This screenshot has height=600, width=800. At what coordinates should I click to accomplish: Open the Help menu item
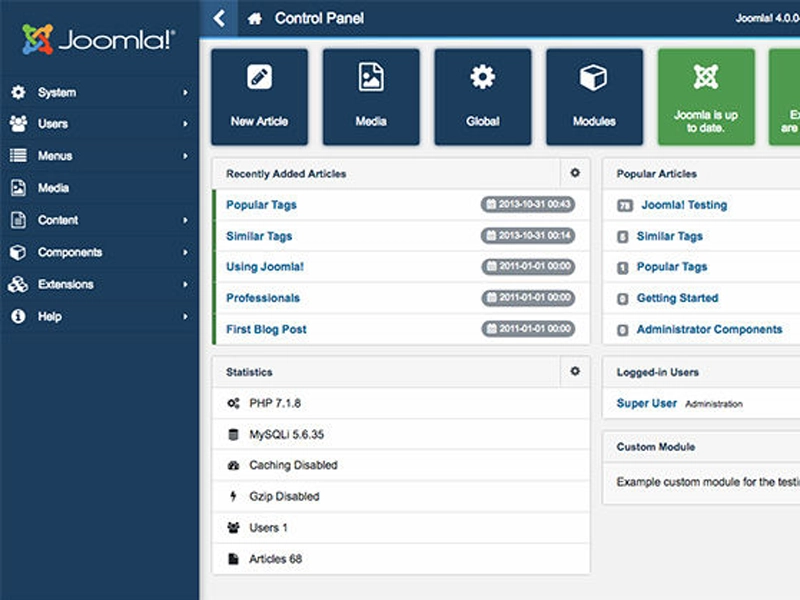99,316
